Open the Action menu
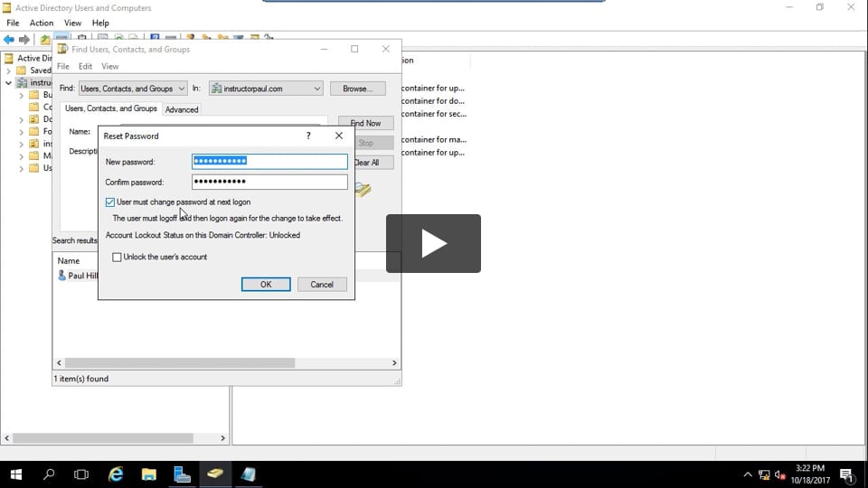868x488 pixels. tap(42, 23)
